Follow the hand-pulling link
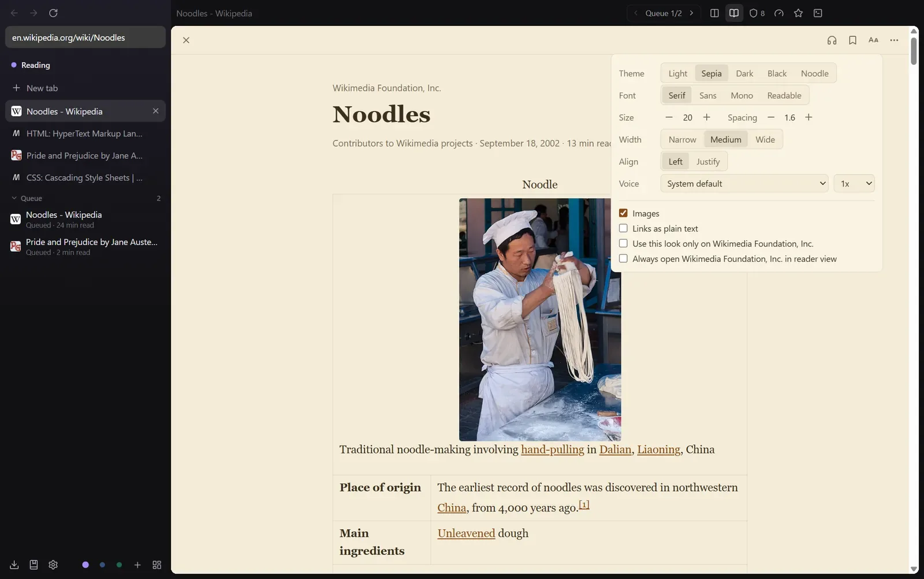 (552, 450)
